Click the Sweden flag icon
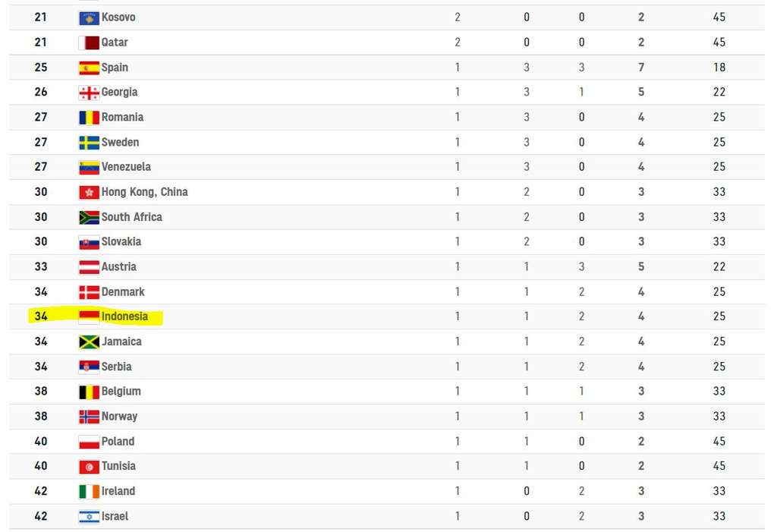The height and width of the screenshot is (532, 777). point(90,143)
